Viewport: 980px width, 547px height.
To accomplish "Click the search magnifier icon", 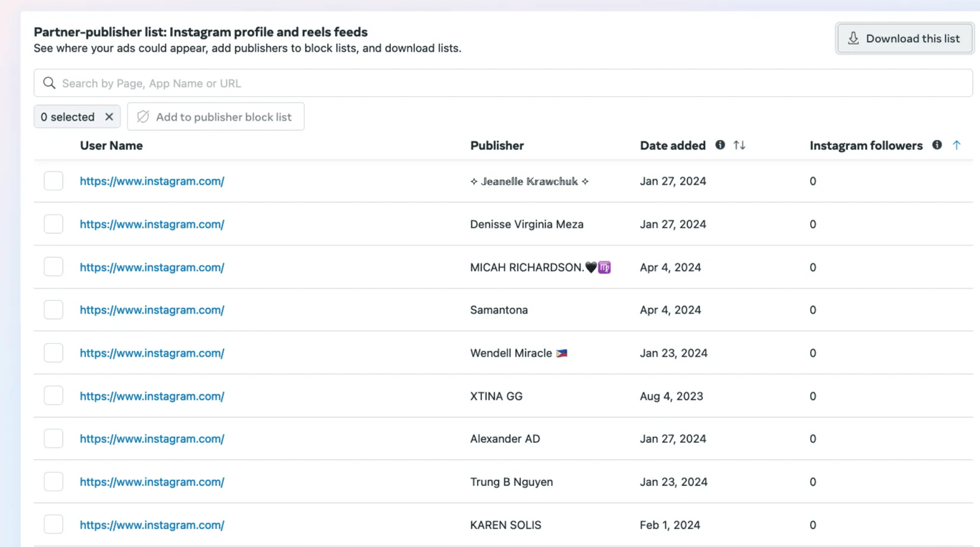I will [48, 83].
